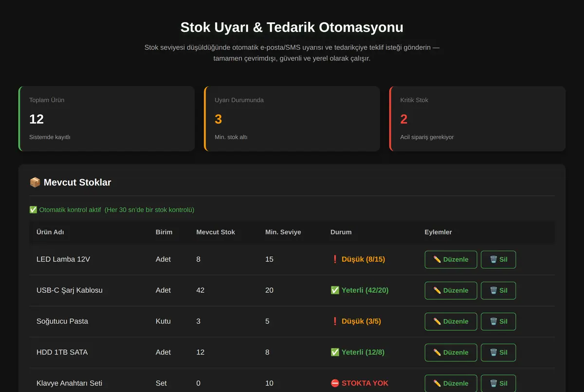This screenshot has height=392, width=584.
Task: Click the box icon beside Mevcut Stoklar
Action: [35, 182]
